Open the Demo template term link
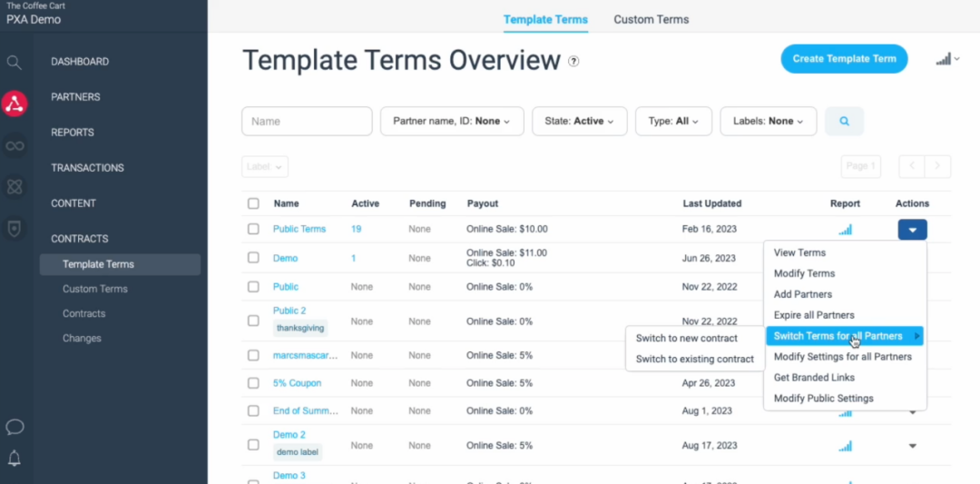This screenshot has width=980, height=484. click(x=285, y=258)
